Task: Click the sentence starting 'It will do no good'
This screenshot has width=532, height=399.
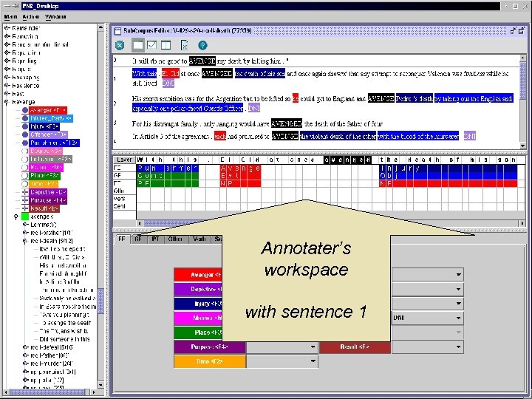Action: (211, 61)
